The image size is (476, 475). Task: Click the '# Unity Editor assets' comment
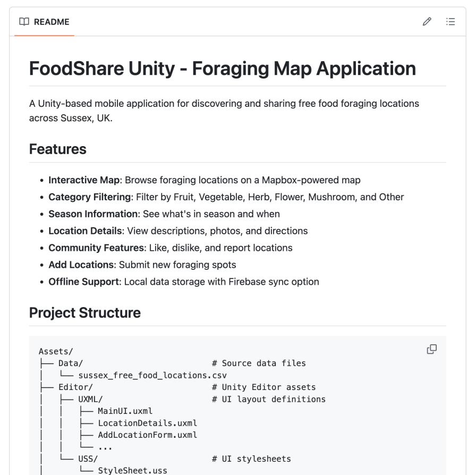[x=264, y=387]
